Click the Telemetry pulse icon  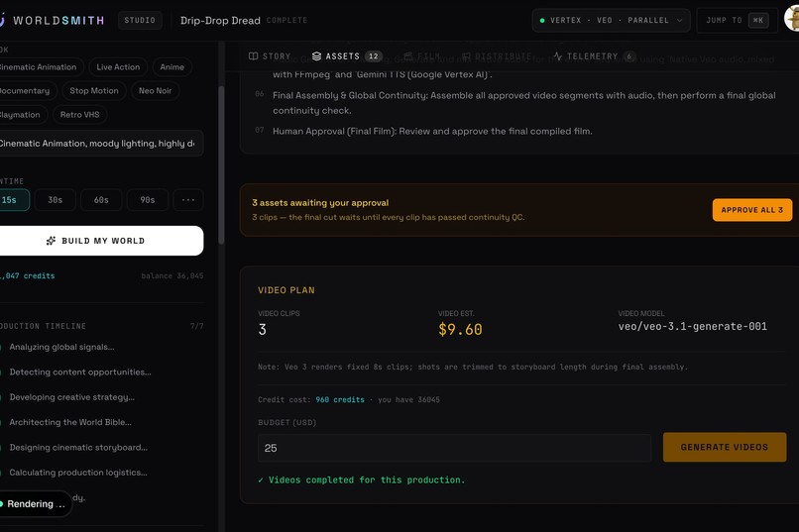point(558,56)
